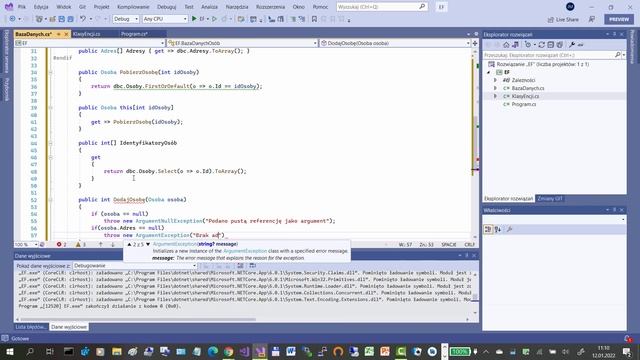Image resolution: width=640 pixels, height=360 pixels.
Task: Click Solution Explorer search input field
Action: coord(549,55)
